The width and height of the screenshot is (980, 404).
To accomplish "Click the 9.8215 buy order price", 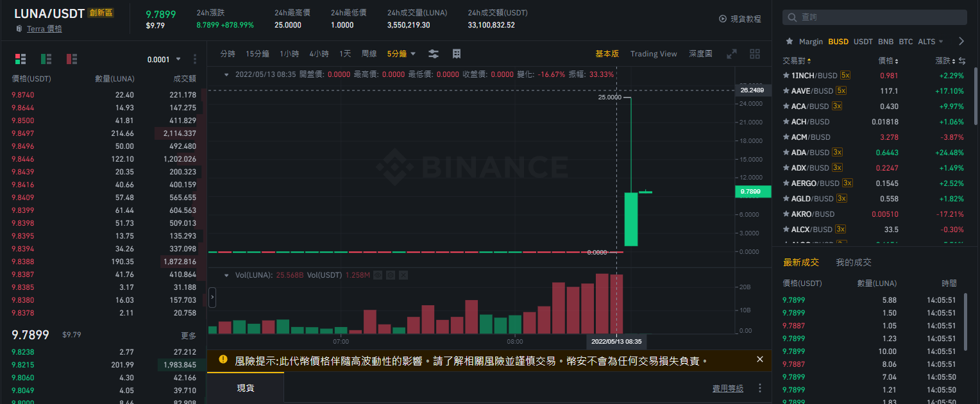I will pyautogui.click(x=23, y=365).
